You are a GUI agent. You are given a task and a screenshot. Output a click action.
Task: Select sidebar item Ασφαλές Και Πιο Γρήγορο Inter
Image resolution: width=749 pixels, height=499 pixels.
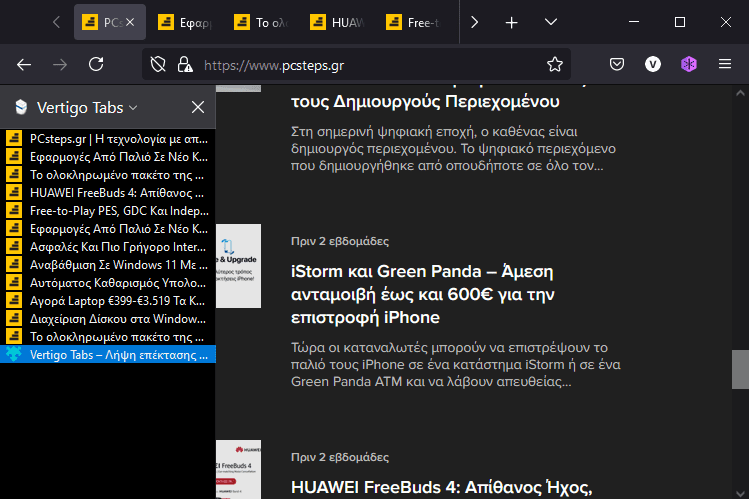pos(108,246)
